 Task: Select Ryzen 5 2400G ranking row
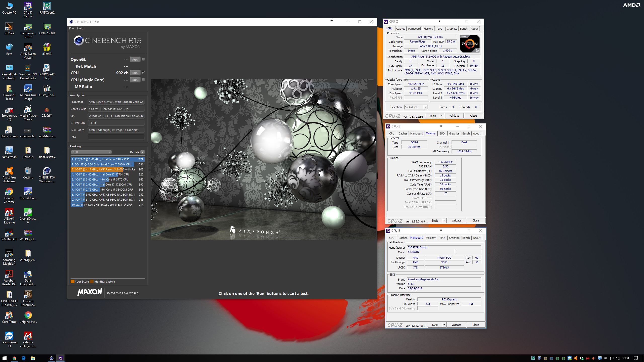[107, 169]
